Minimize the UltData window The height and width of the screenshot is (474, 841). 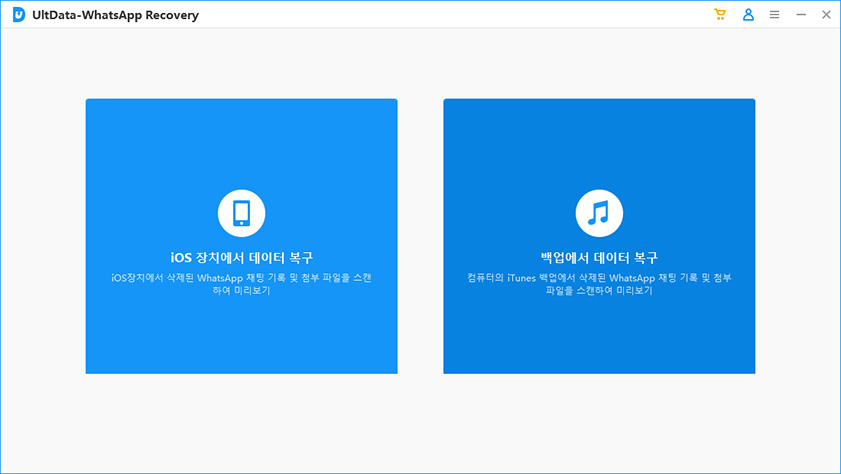[x=801, y=15]
